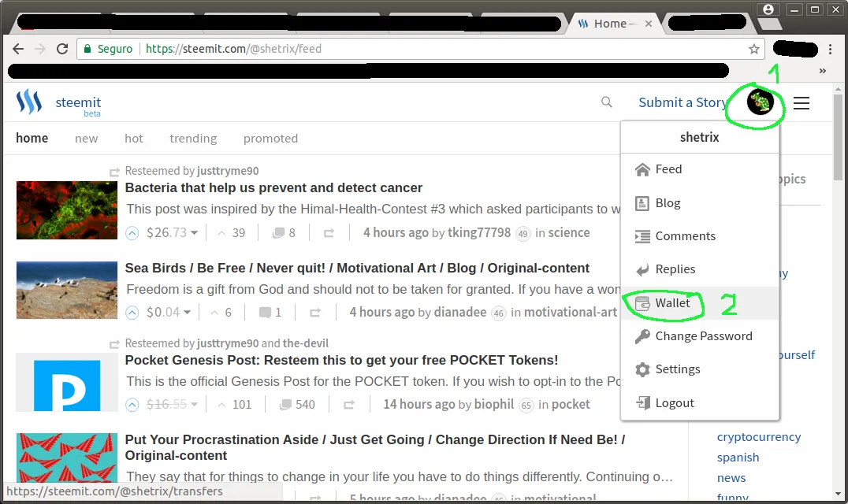Click the sea birds rock thumbnail

click(67, 290)
